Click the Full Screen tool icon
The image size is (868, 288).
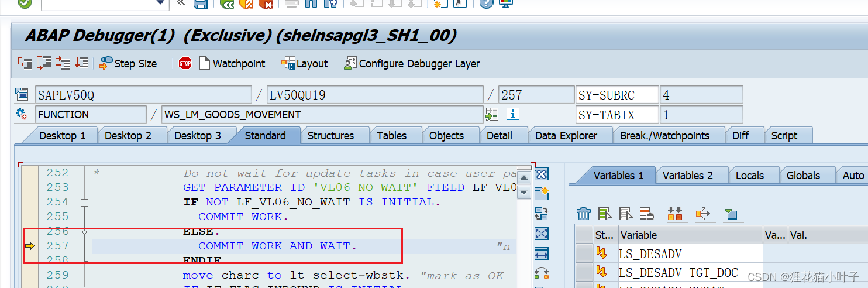(542, 234)
